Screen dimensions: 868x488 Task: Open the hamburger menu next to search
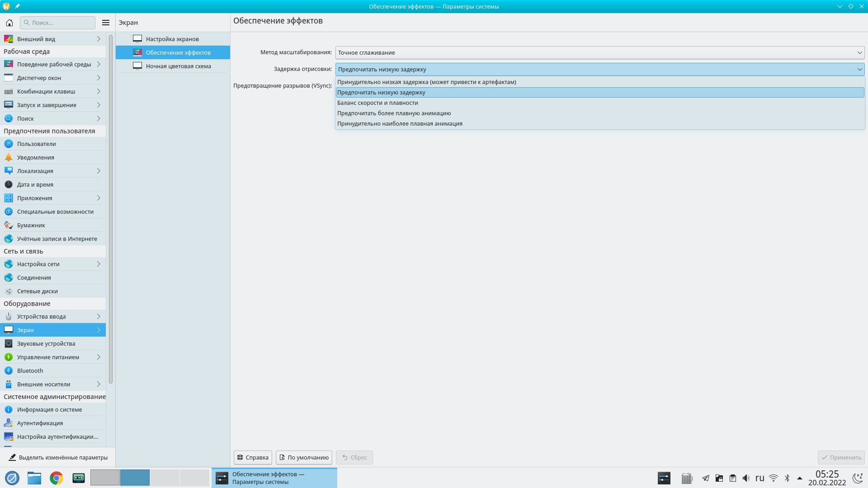(106, 23)
